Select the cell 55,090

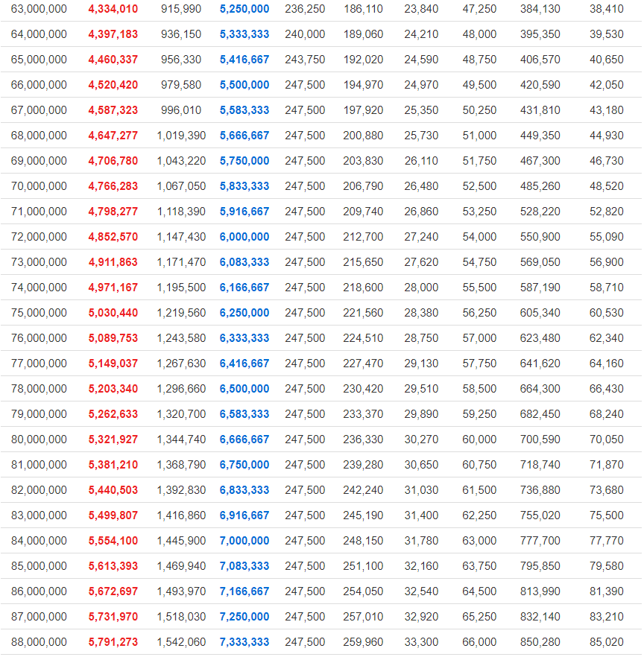coord(607,237)
